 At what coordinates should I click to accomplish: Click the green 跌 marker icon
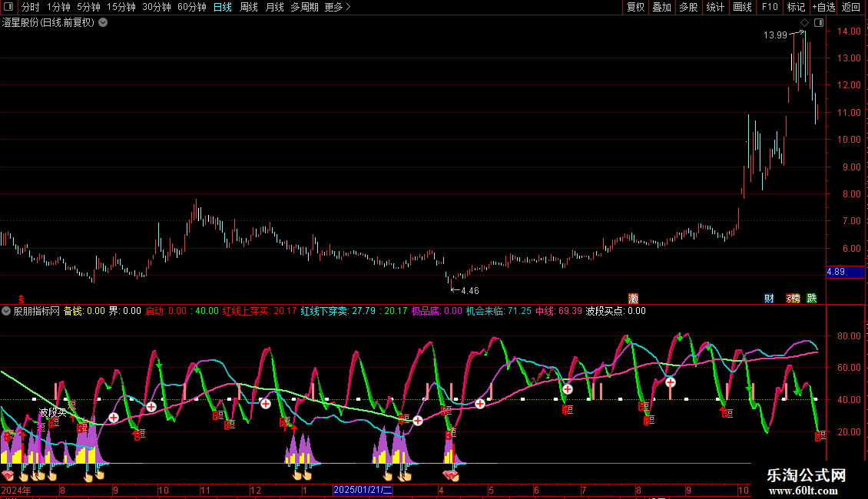pos(812,298)
